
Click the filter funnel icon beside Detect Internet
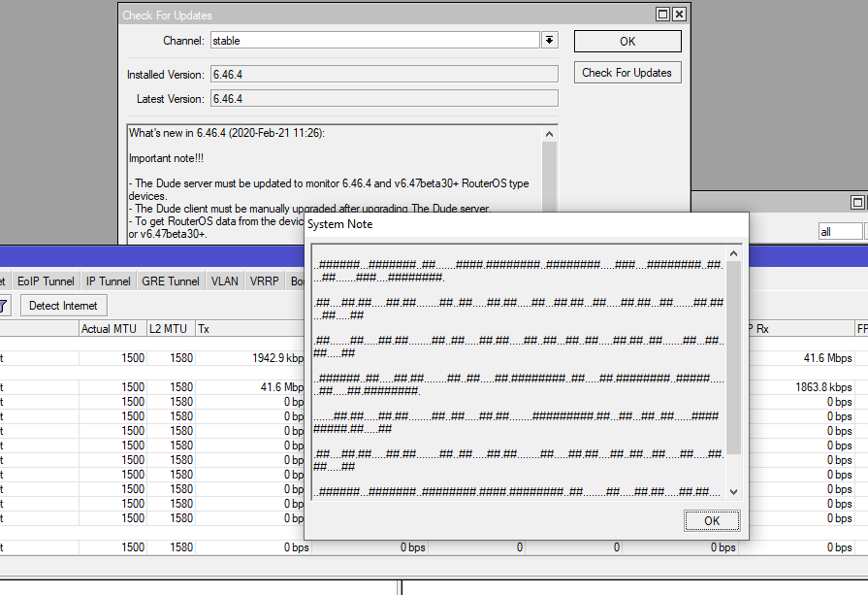[3, 306]
